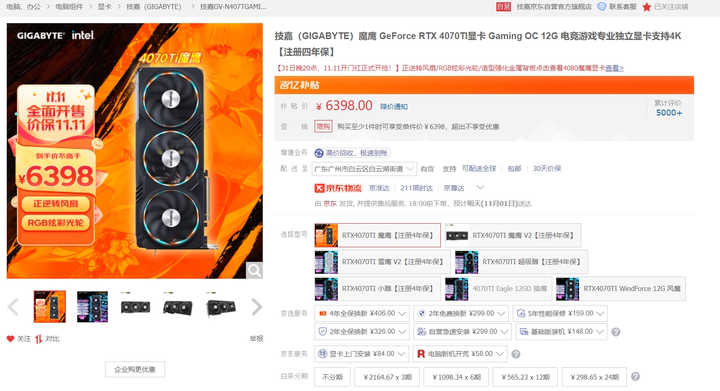
Task: Select the fourth thumbnail showing angled card
Action: coord(178,307)
